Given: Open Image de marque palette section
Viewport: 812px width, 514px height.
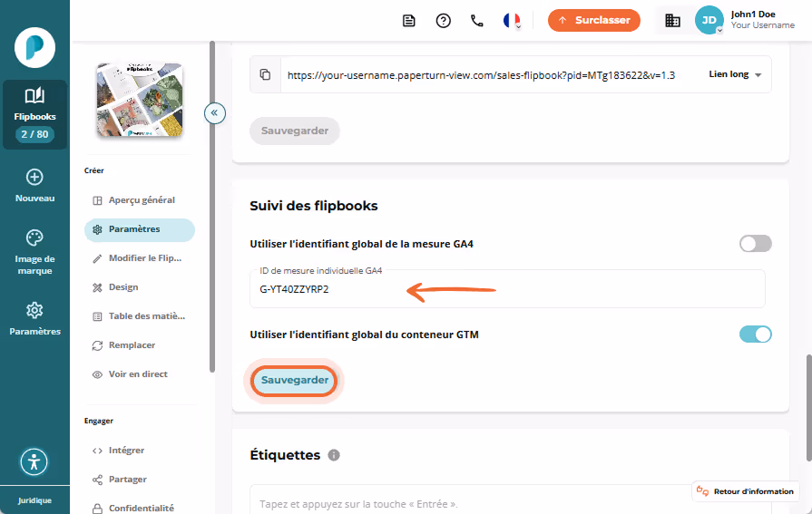Looking at the screenshot, I should point(34,252).
